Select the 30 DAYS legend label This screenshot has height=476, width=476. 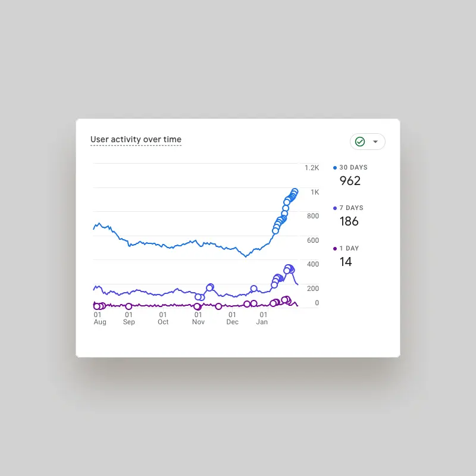[353, 168]
